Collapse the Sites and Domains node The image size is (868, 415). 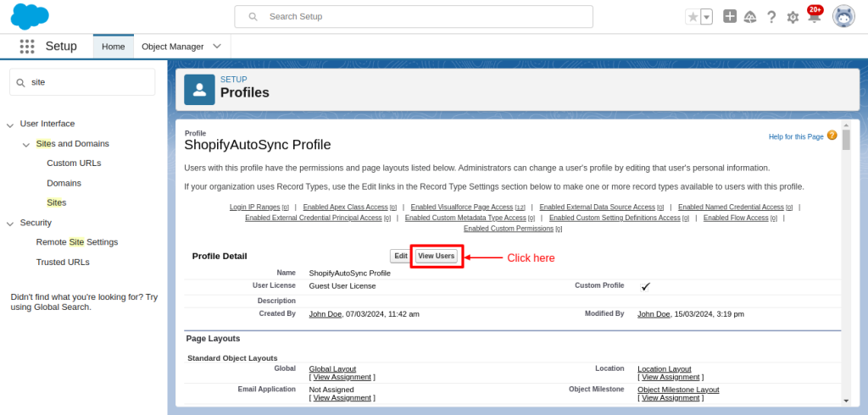[x=26, y=145]
